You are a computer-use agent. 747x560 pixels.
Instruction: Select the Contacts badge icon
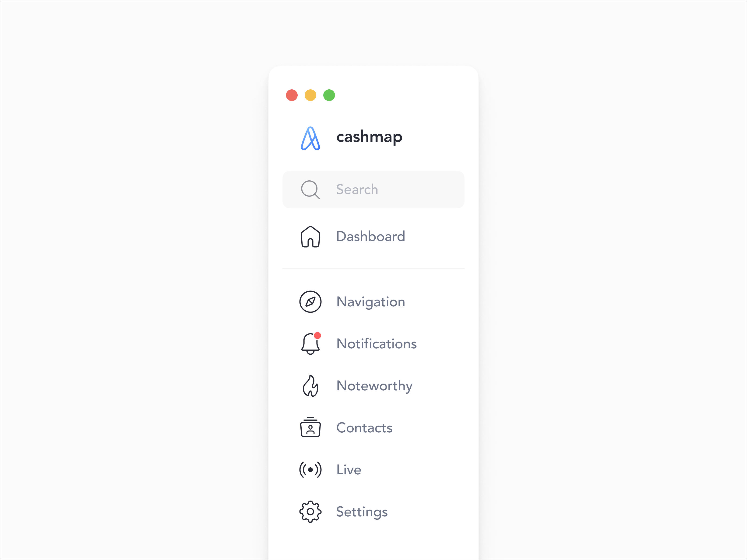[310, 428]
